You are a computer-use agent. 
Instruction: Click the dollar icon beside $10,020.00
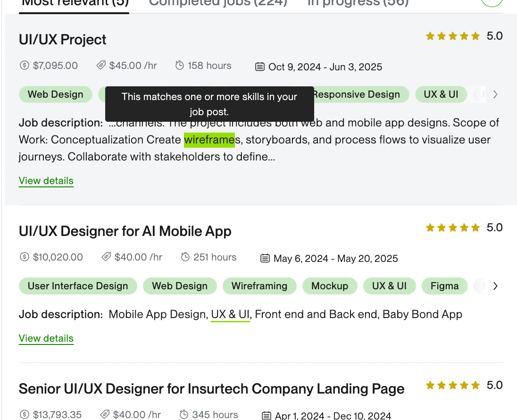coord(25,257)
